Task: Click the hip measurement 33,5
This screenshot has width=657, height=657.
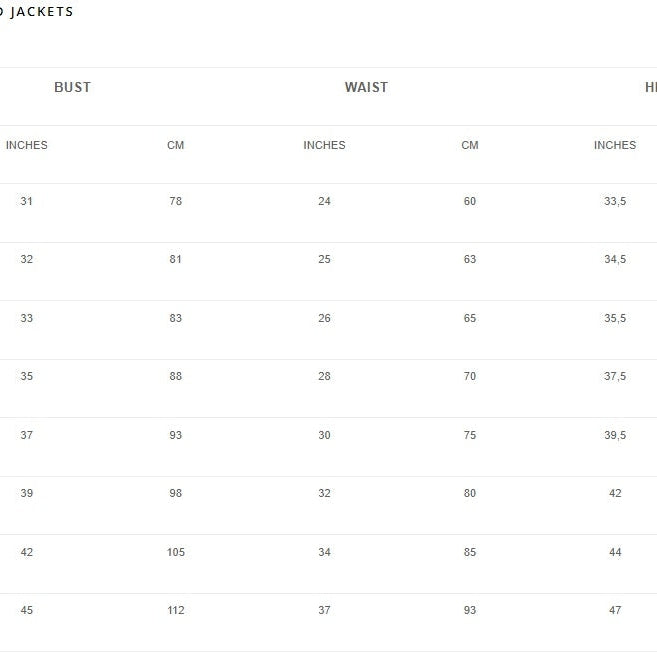Action: click(x=615, y=201)
